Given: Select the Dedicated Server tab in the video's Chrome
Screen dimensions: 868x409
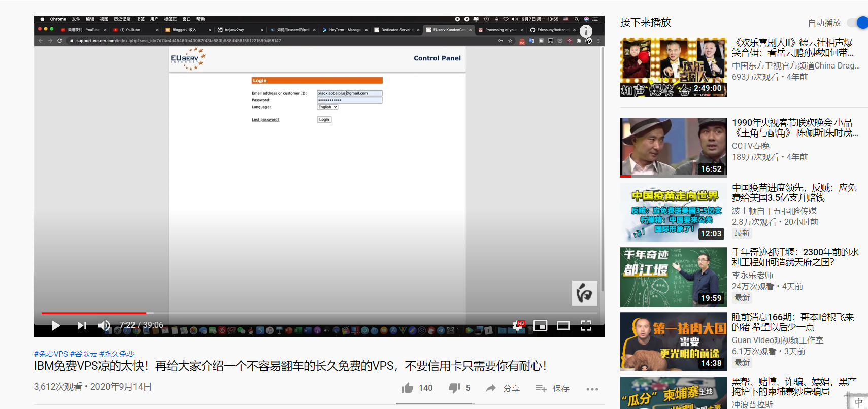Looking at the screenshot, I should click(x=396, y=30).
